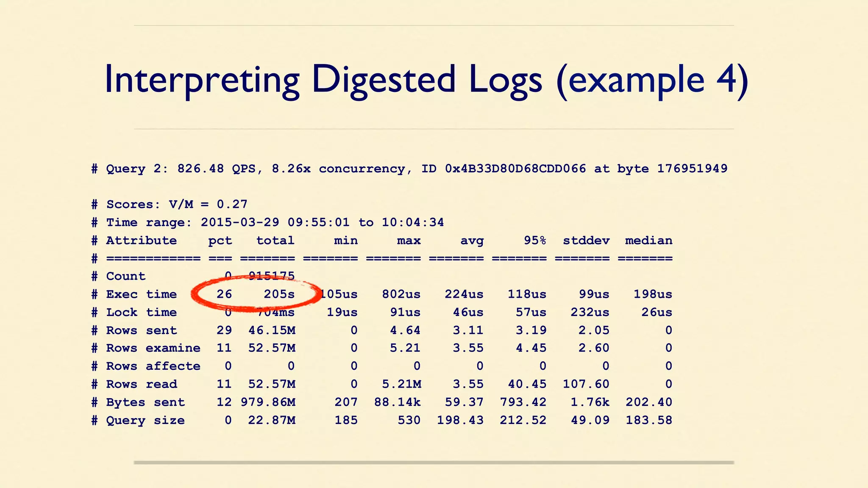Screen dimensions: 868x488
Task: Click the Exec time pct value 26
Action: pos(224,294)
